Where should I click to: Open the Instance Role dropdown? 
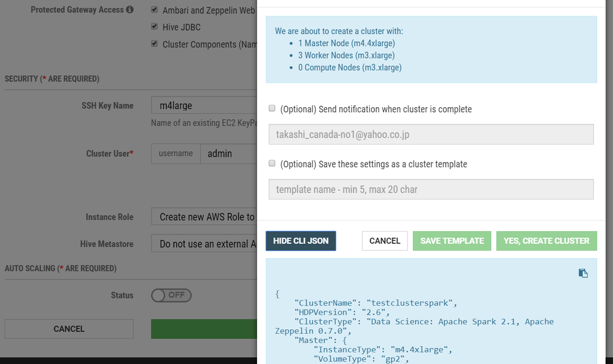pos(204,217)
